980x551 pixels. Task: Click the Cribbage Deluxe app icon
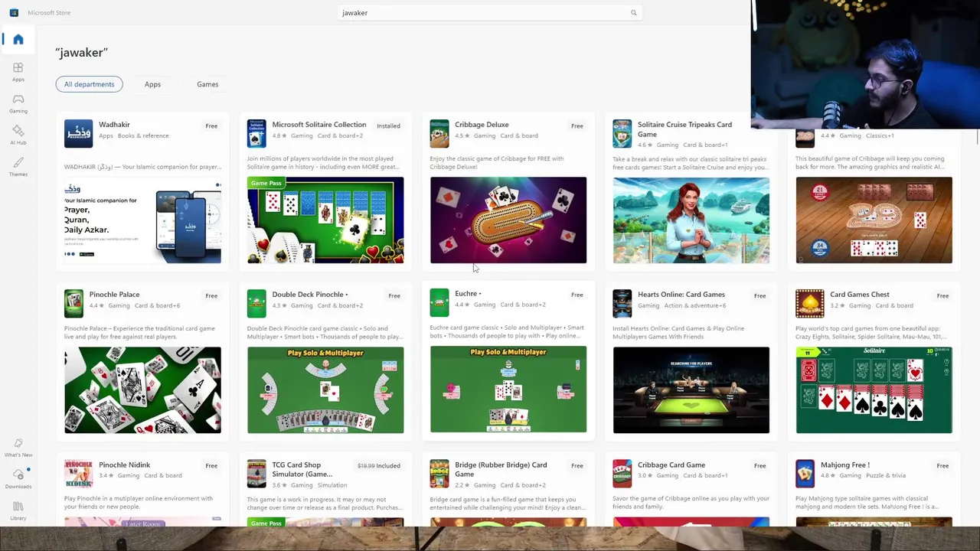[439, 133]
